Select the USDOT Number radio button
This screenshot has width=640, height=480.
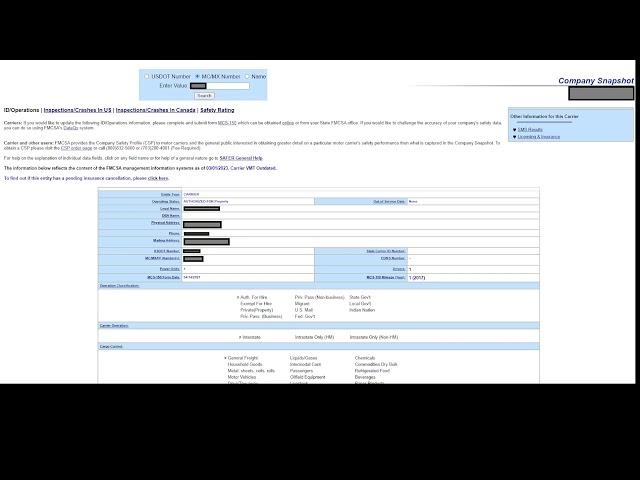pyautogui.click(x=146, y=76)
